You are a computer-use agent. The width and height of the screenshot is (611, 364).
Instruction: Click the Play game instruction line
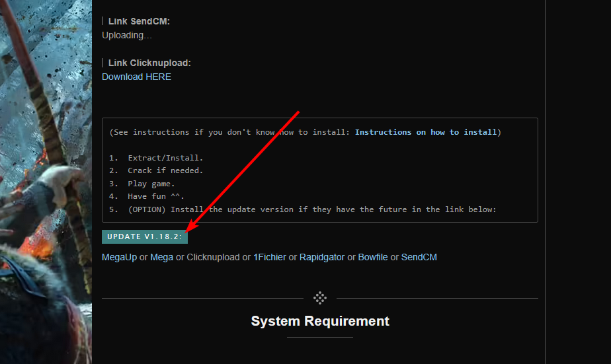151,184
